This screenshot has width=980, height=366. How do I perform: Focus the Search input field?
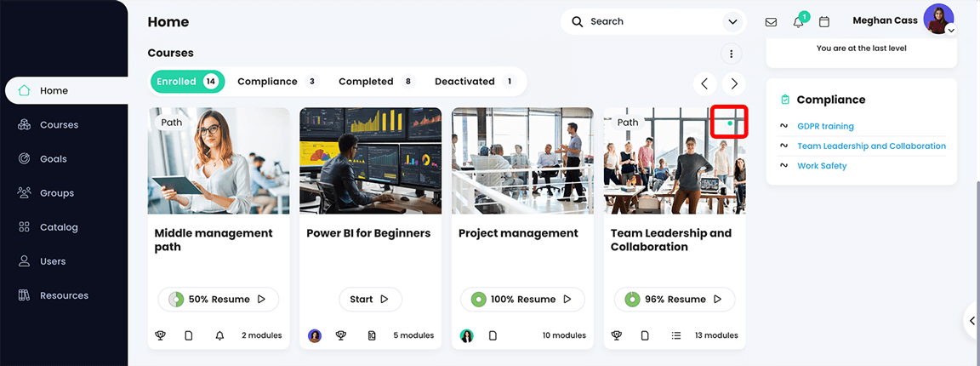653,21
